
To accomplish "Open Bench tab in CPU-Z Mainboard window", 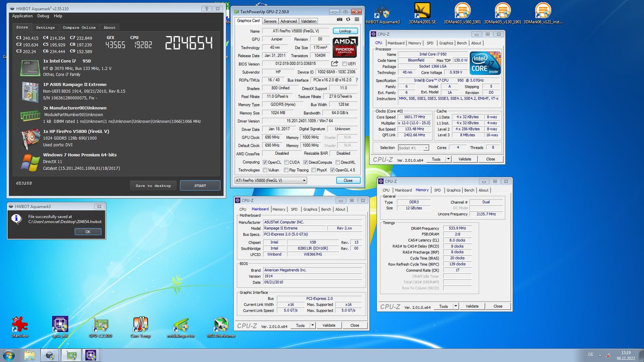I will coord(326,209).
